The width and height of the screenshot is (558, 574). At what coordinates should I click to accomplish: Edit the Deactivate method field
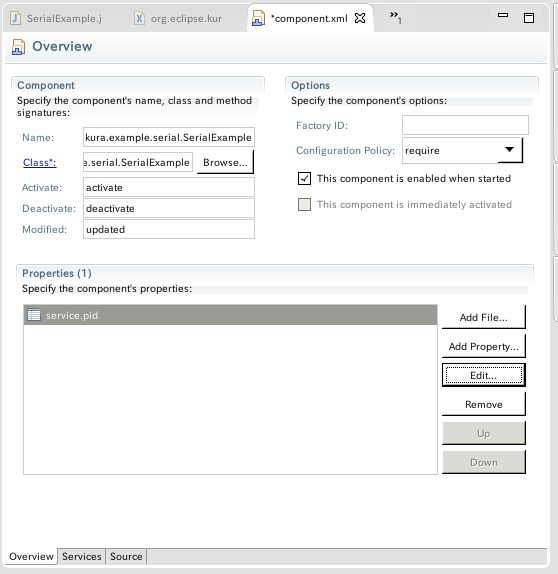point(169,208)
